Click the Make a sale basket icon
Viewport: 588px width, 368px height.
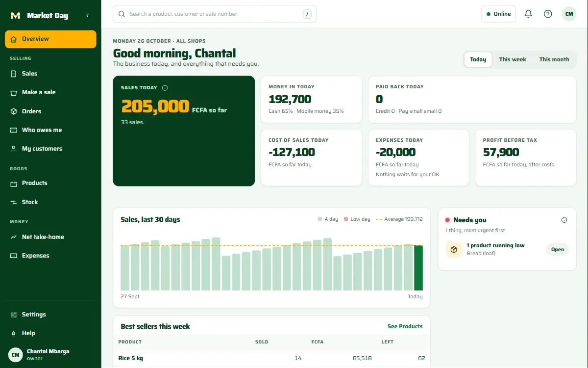click(x=13, y=92)
